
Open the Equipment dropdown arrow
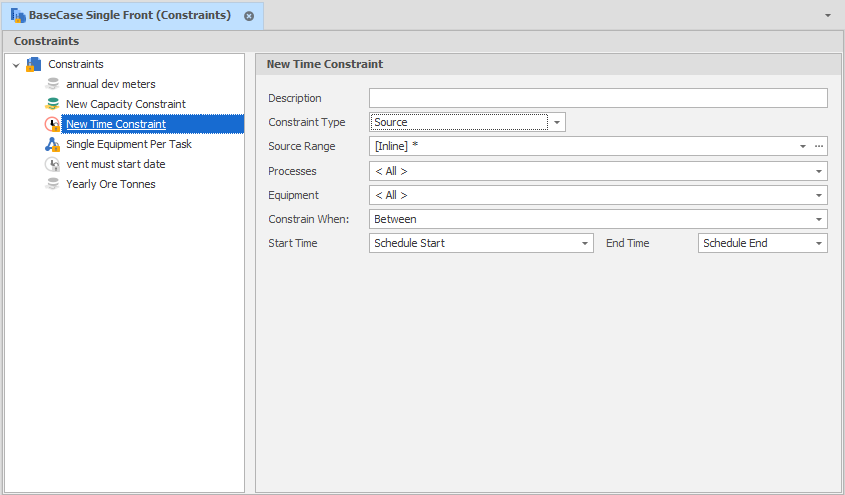[819, 195]
